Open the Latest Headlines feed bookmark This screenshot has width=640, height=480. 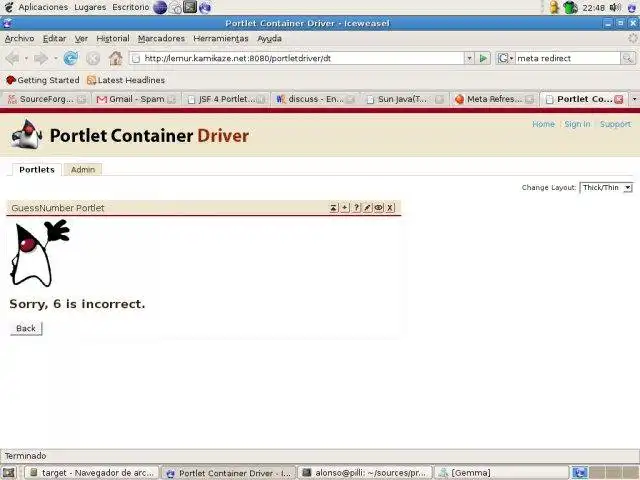click(x=126, y=80)
